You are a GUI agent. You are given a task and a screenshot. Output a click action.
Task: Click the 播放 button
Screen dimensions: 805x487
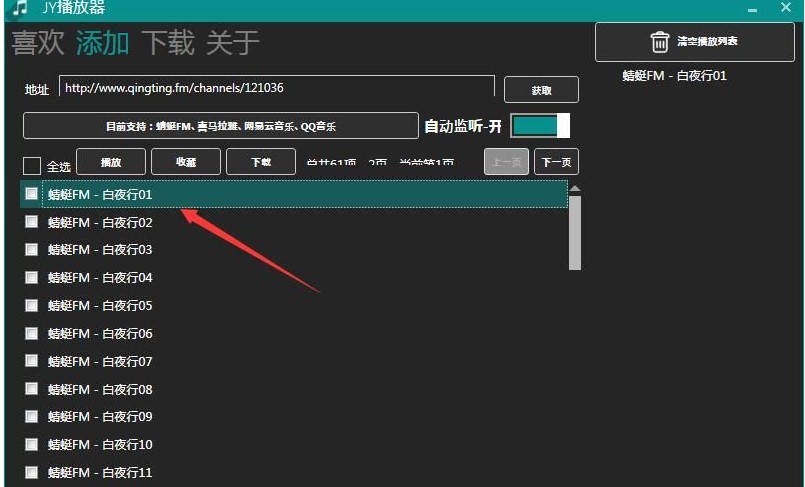[x=111, y=162]
